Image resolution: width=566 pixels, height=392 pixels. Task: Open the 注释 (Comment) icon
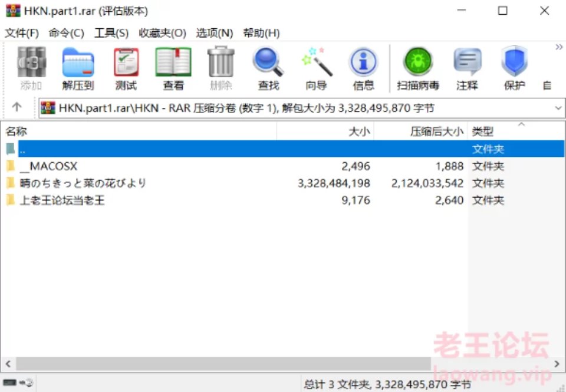(x=467, y=68)
